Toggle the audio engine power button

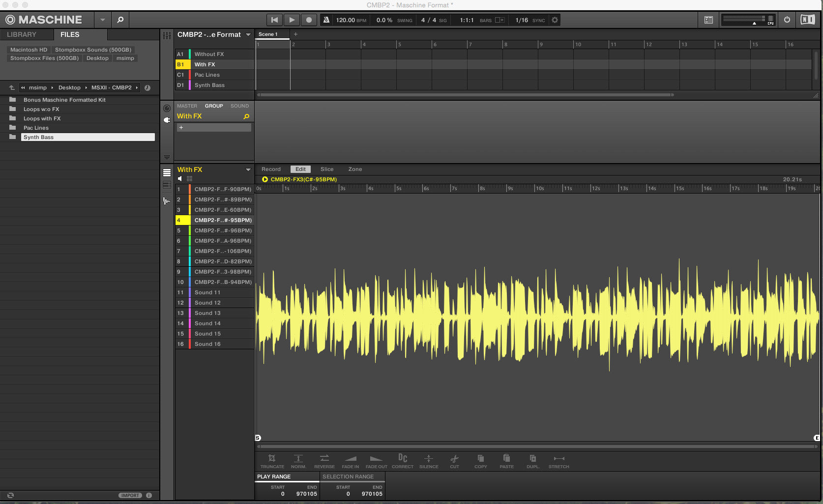pos(787,20)
